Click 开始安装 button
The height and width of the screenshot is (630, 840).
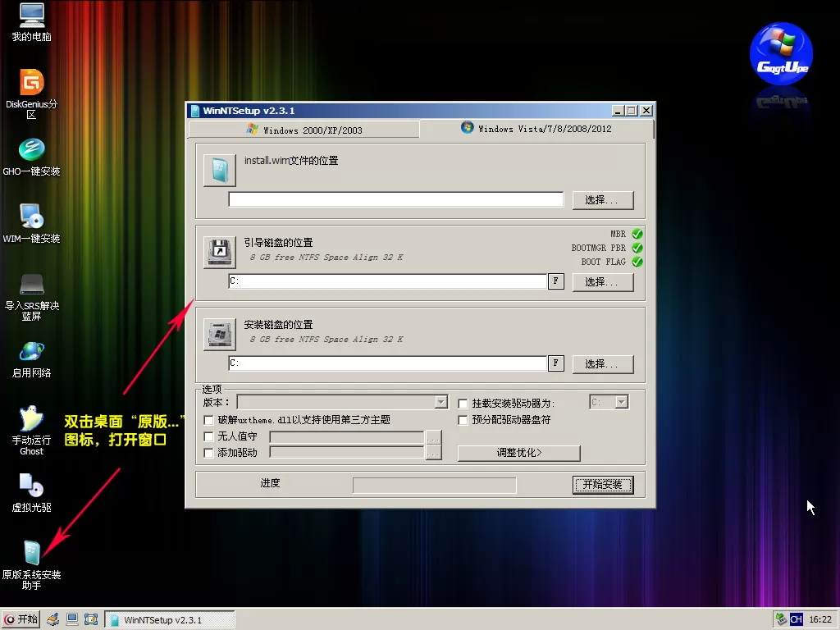coord(603,485)
